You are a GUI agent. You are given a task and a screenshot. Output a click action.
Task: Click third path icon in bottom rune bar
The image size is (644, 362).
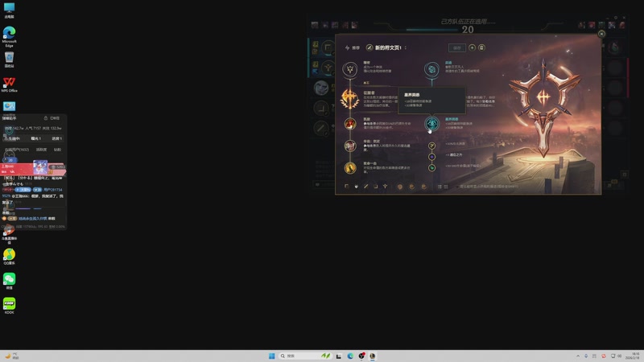click(x=366, y=187)
